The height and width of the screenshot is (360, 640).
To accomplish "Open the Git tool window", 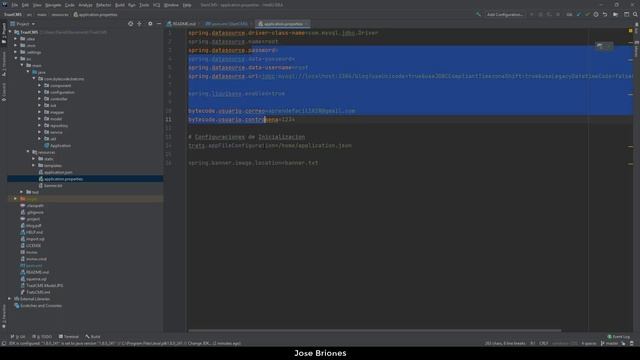I will pos(18,337).
